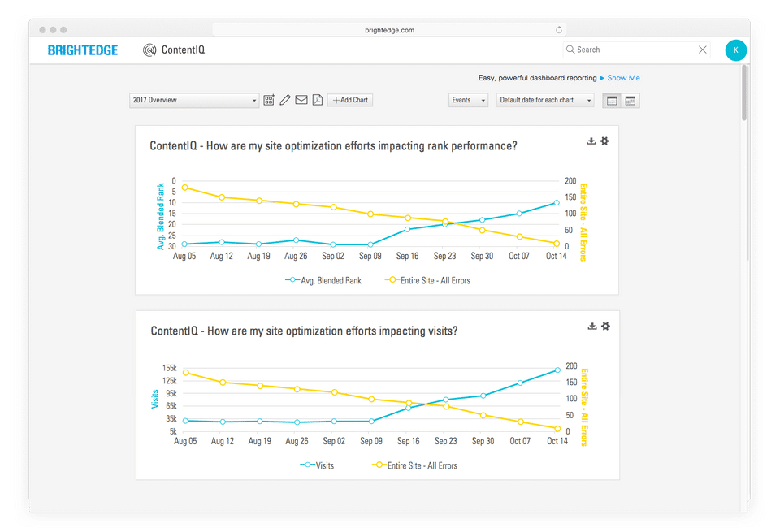
Task: Click in the Search input field
Action: 636,50
